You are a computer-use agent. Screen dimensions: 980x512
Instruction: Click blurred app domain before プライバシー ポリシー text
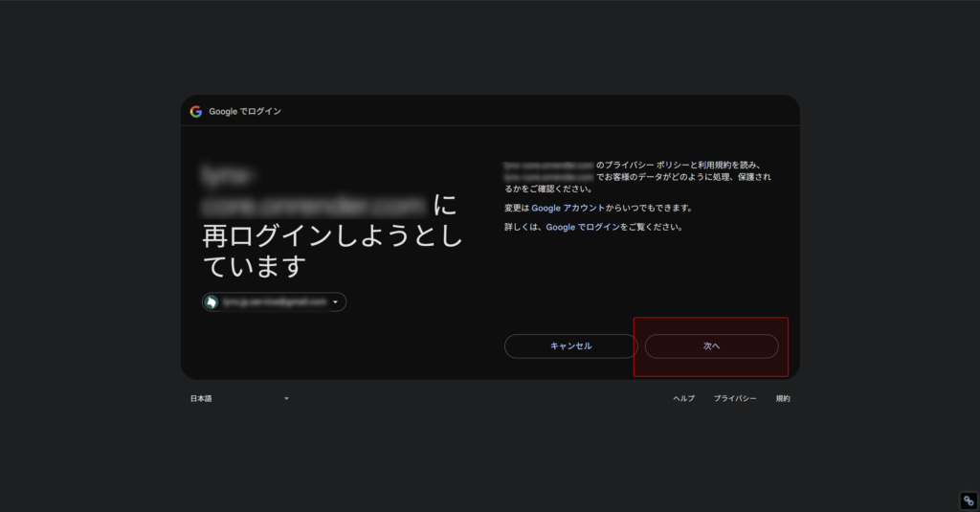click(x=548, y=165)
